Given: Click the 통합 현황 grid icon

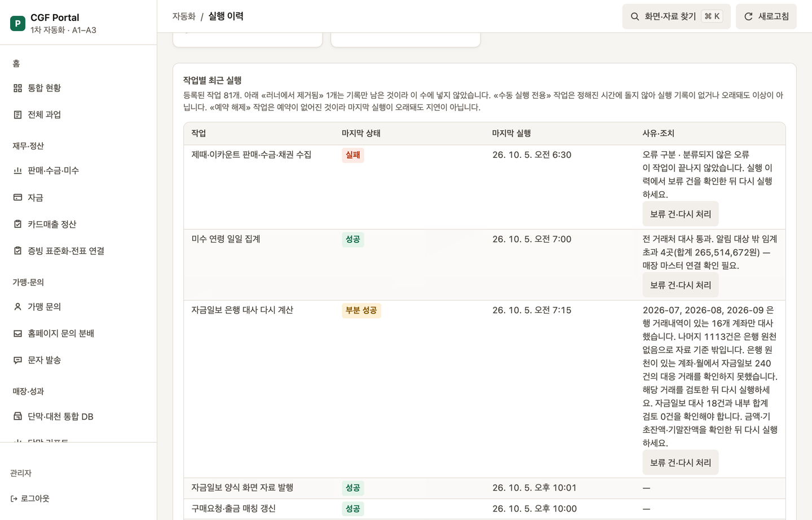Looking at the screenshot, I should (x=17, y=88).
